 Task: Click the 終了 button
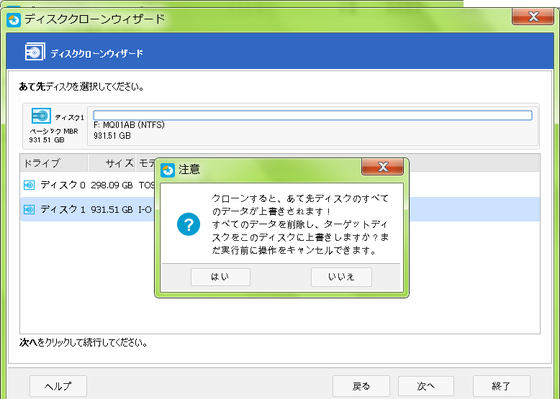point(501,386)
